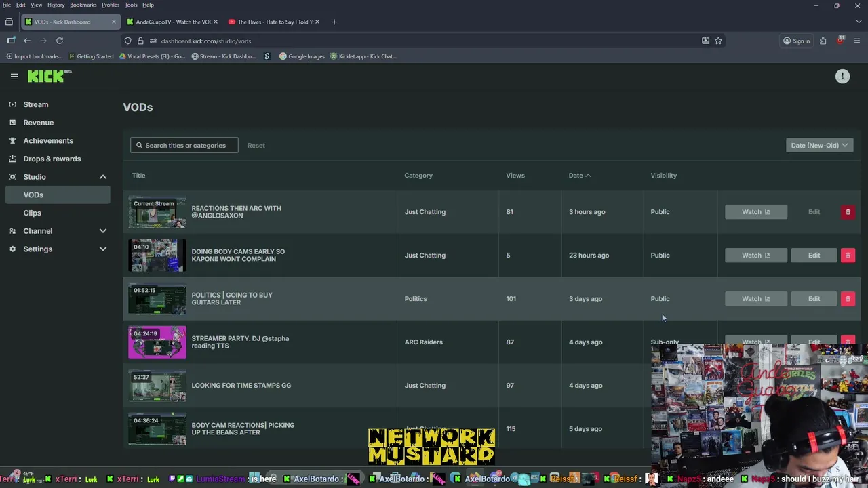868x488 pixels.
Task: Delete the DOING BODY CAMS EARLY VOD
Action: [848, 256]
